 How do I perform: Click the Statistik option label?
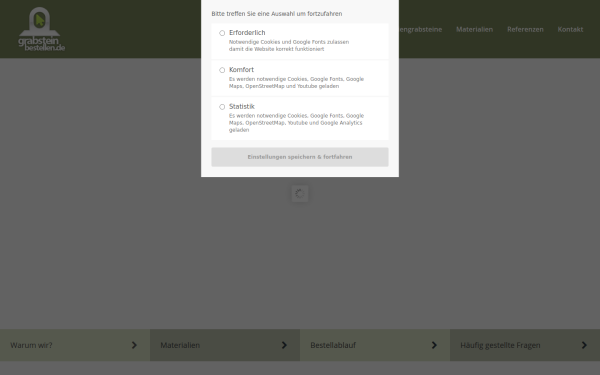point(241,106)
